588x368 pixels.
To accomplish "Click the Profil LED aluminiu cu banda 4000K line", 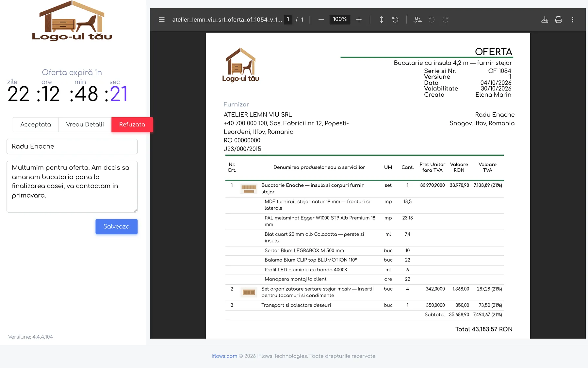I will click(x=306, y=270).
